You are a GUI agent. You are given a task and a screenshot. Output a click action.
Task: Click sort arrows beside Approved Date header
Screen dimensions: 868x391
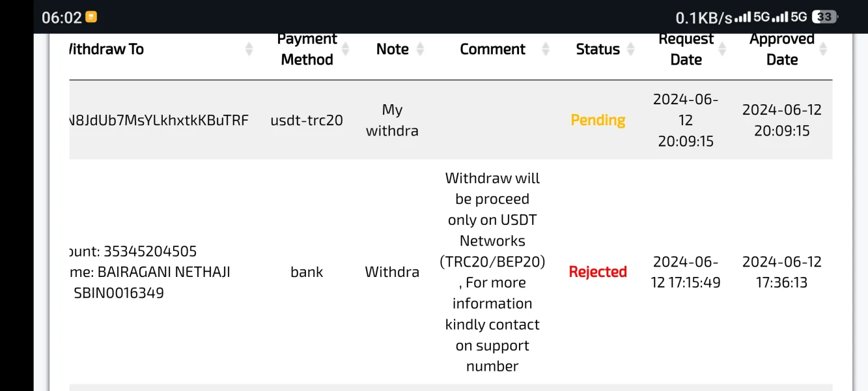[823, 50]
